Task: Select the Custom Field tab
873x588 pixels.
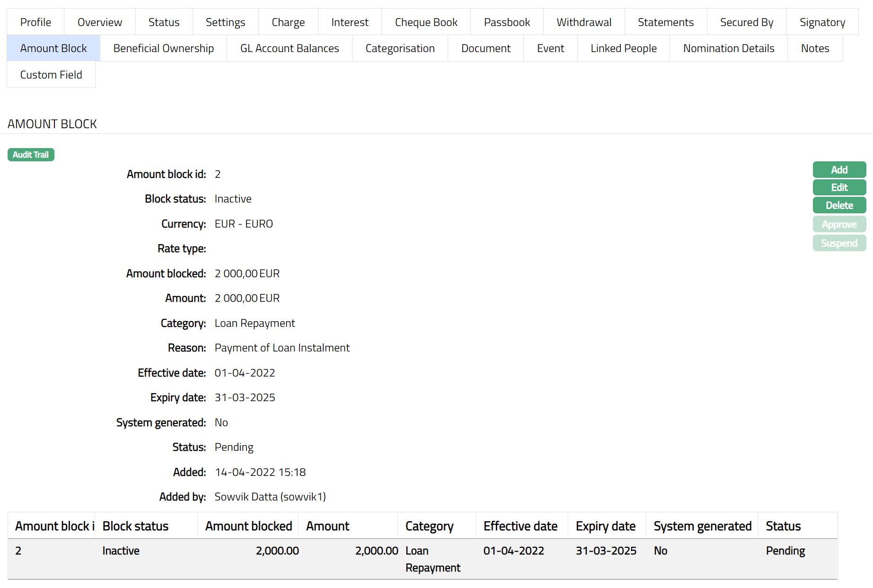Action: coord(51,75)
